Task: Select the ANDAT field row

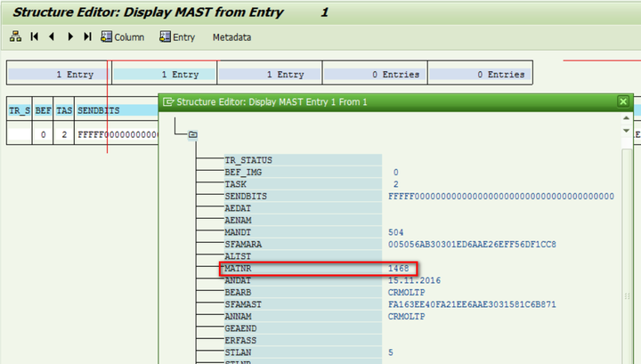Action: coord(303,280)
